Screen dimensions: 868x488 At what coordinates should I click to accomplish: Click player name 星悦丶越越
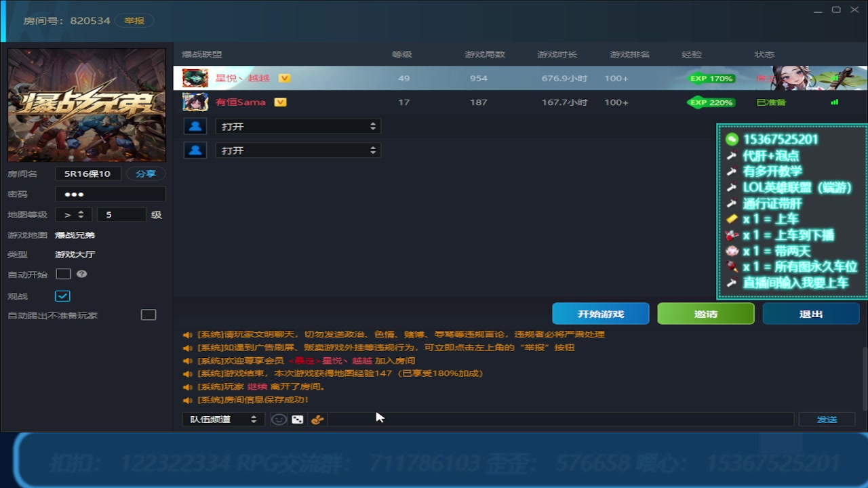pyautogui.click(x=242, y=78)
